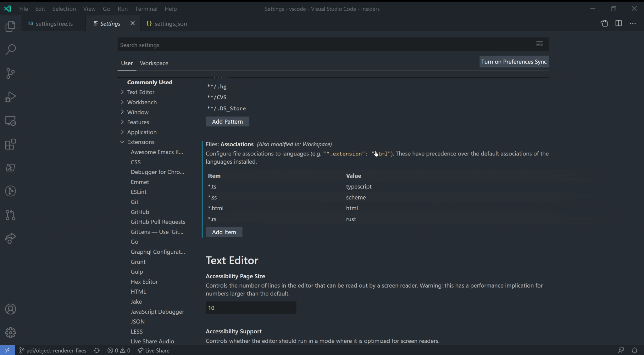
Task: Click the Accessibility Page Size input field
Action: (x=251, y=307)
